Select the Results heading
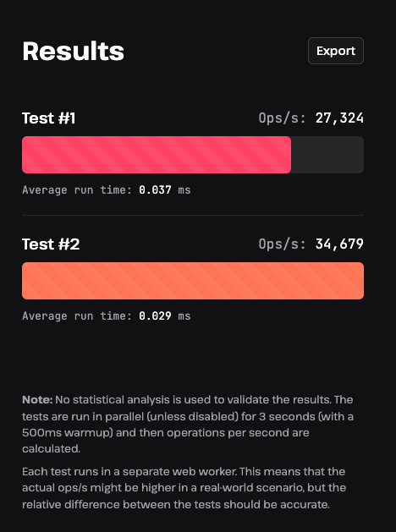Viewport: 396px width, 532px height. tap(73, 52)
